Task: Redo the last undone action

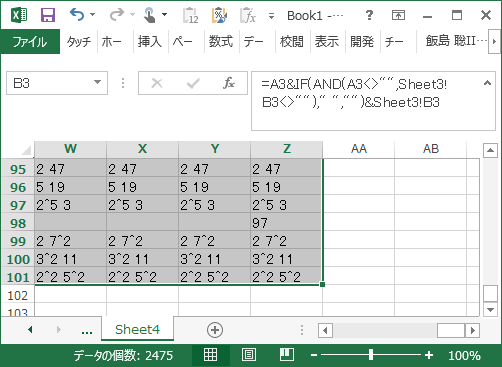Action: pos(116,15)
